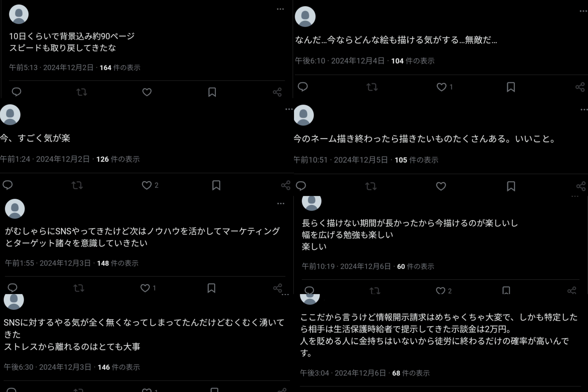Like the 今のネーム描き終わったら tweet

pyautogui.click(x=441, y=186)
